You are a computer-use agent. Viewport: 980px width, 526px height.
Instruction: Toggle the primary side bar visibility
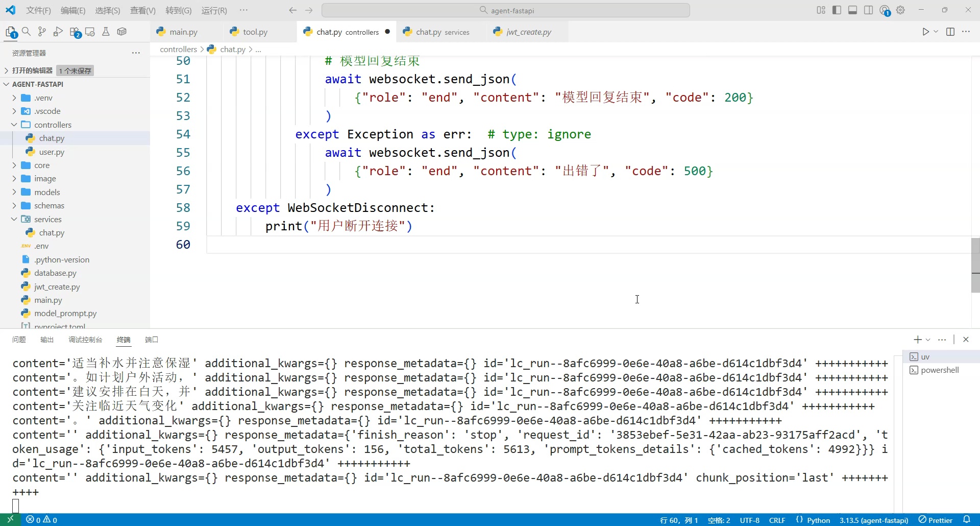pos(837,10)
